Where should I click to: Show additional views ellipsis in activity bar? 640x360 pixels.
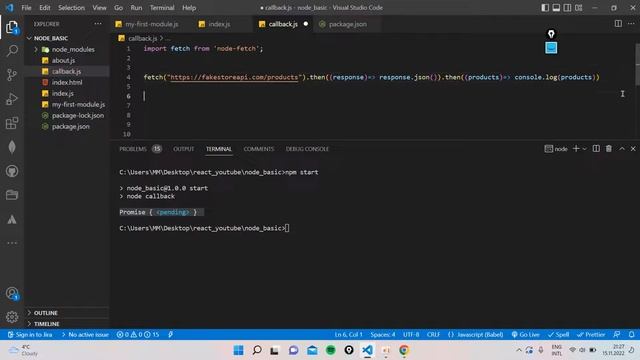tap(12, 243)
